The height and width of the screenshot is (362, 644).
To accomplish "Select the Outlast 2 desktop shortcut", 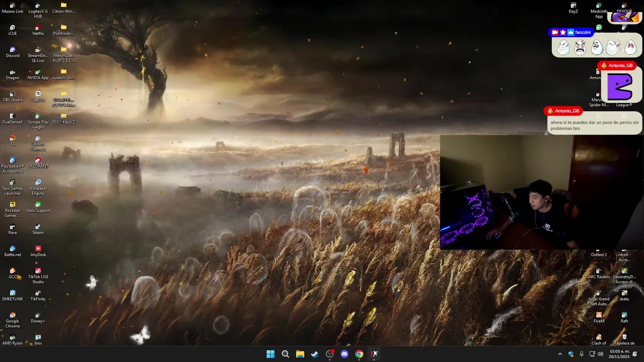I will click(599, 251).
